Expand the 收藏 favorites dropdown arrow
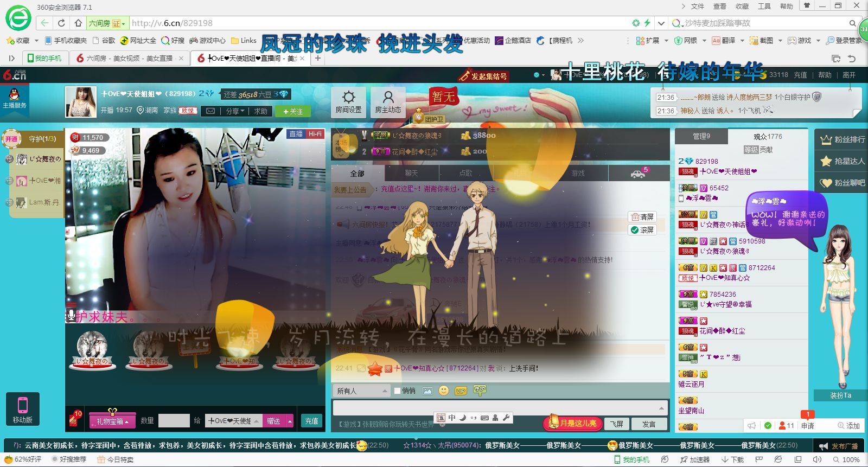The height and width of the screenshot is (467, 868). tap(36, 41)
